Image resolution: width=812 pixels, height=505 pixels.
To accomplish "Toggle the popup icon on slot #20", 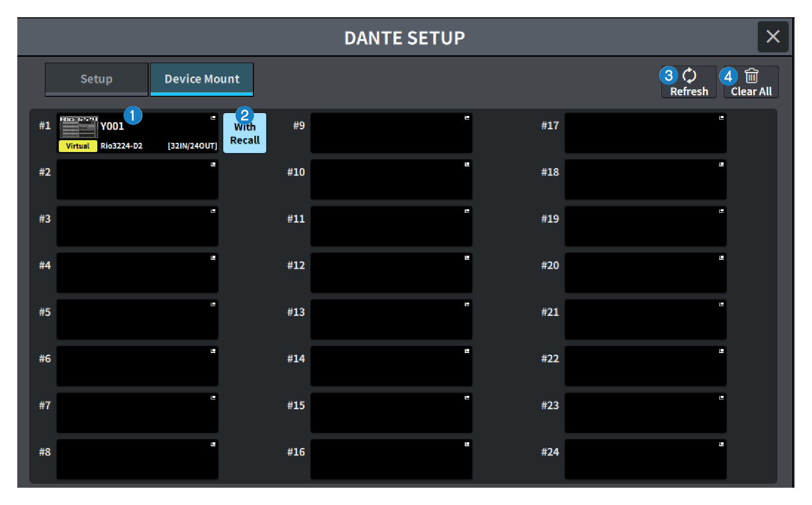I will click(721, 257).
